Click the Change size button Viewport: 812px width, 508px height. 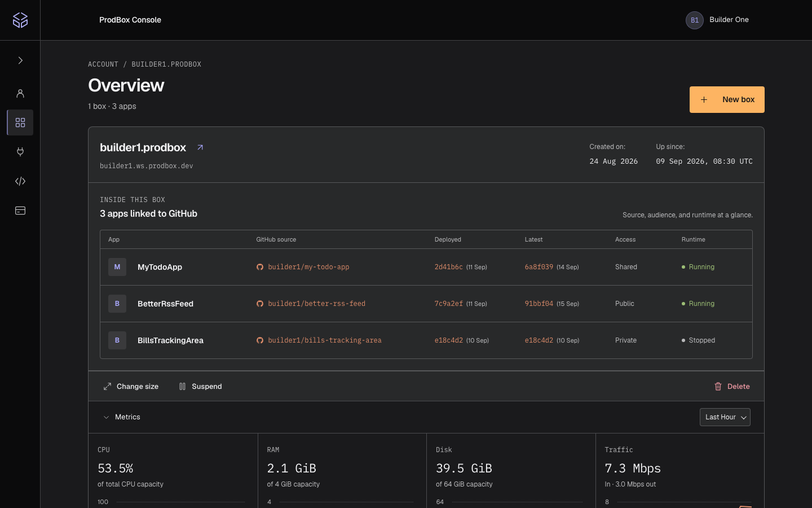[131, 387]
